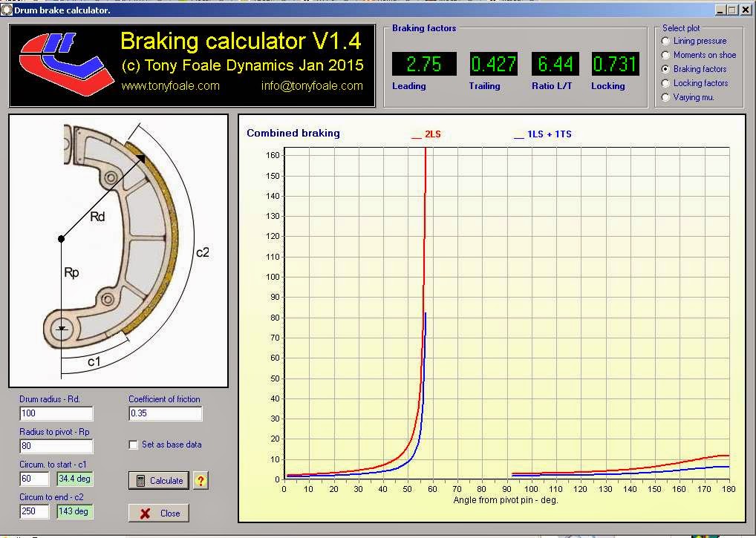Minimize the Drum brake calculator window

720,10
